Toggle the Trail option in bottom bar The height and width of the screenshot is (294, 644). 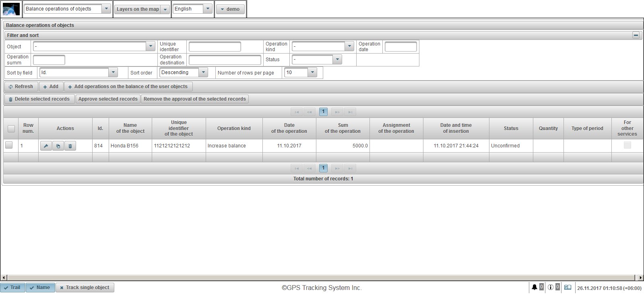pos(12,288)
